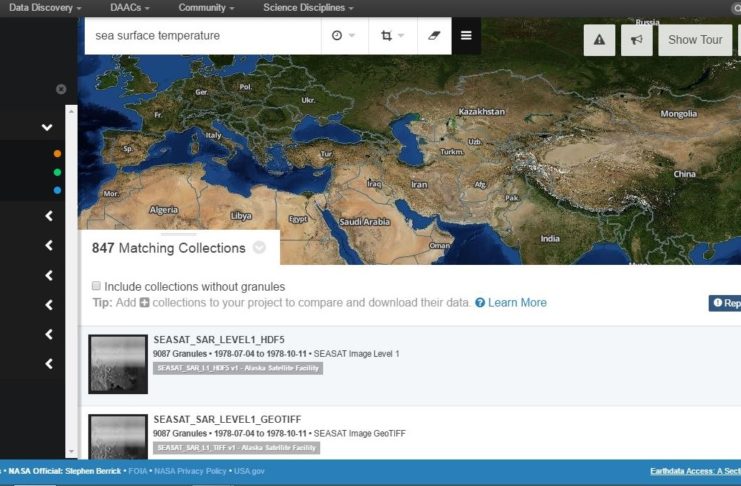Close the left sidebar with X icon
Screen dimensions: 741x486
(61, 89)
